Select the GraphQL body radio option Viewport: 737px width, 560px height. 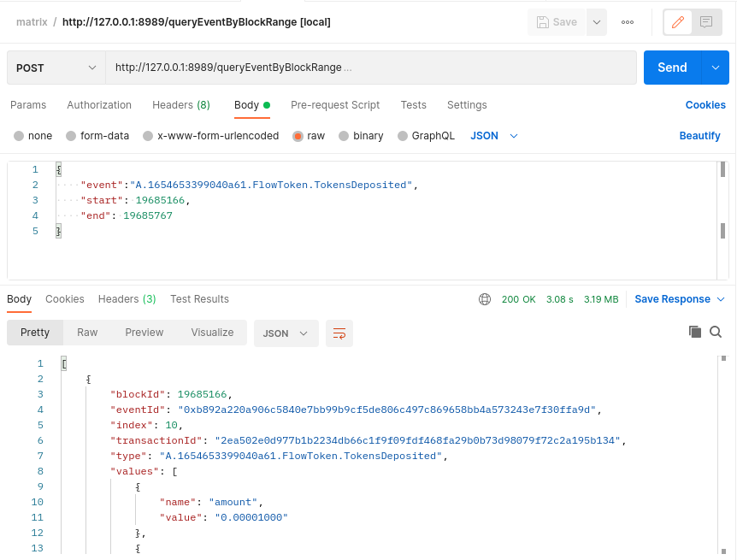[403, 136]
